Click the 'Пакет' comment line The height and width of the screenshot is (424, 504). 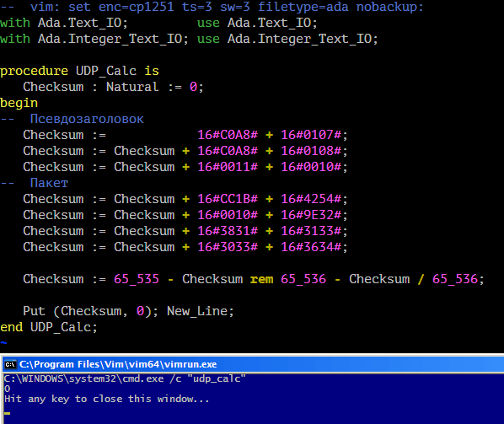pos(34,183)
